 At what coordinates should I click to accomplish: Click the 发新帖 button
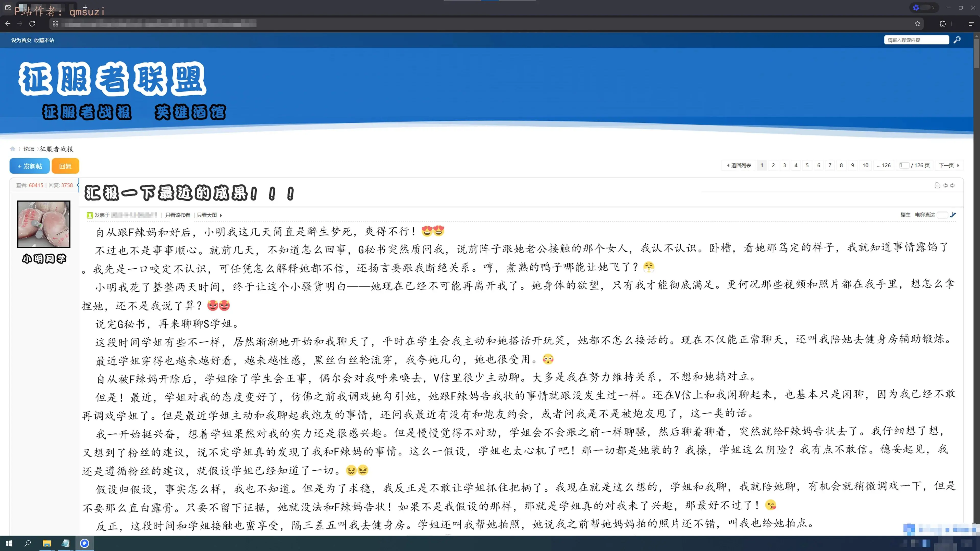(x=30, y=166)
